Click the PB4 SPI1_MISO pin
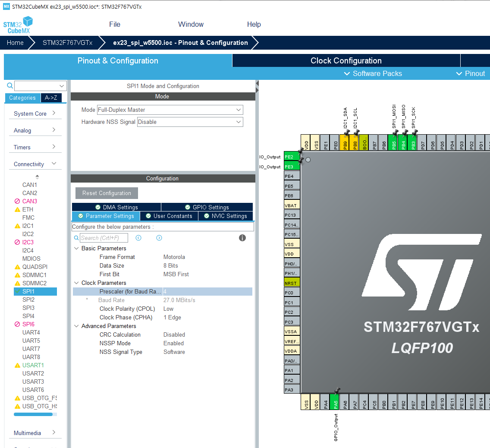The height and width of the screenshot is (448, 490). [402, 142]
